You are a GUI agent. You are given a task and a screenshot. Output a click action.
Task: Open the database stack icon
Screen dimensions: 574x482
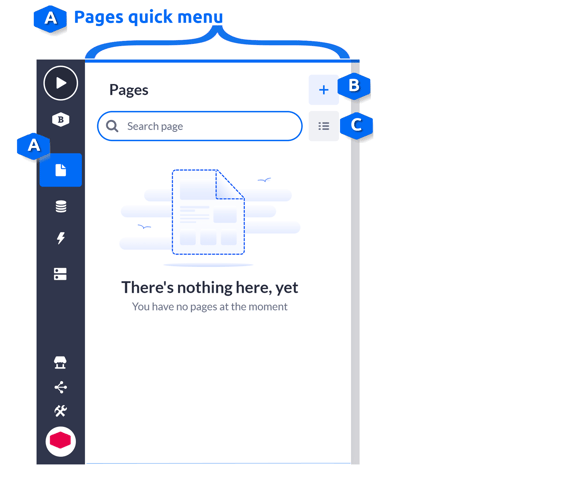click(x=61, y=206)
